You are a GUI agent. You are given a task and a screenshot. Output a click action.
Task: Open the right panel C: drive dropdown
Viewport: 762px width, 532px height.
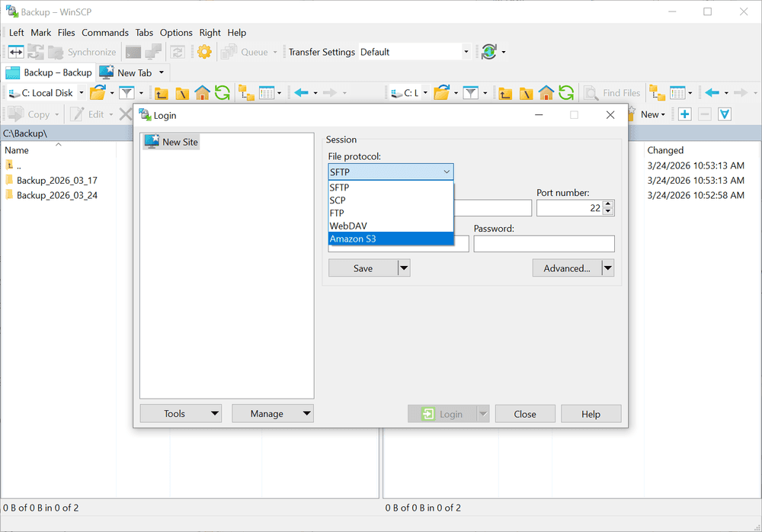click(425, 92)
